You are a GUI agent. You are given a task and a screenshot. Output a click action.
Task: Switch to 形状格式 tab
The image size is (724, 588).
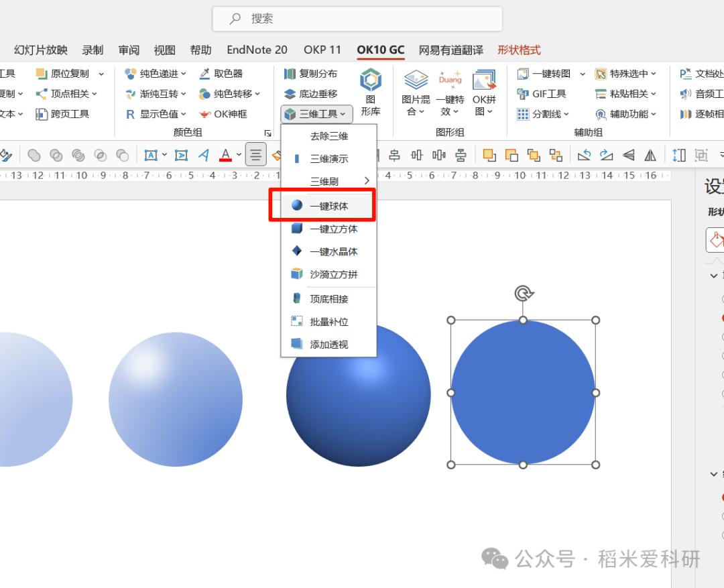[x=519, y=50]
